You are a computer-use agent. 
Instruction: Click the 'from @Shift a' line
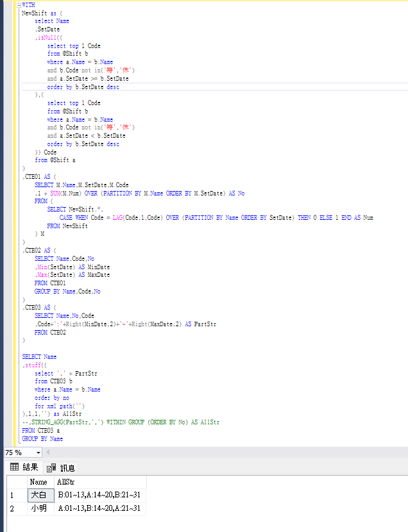click(x=55, y=160)
